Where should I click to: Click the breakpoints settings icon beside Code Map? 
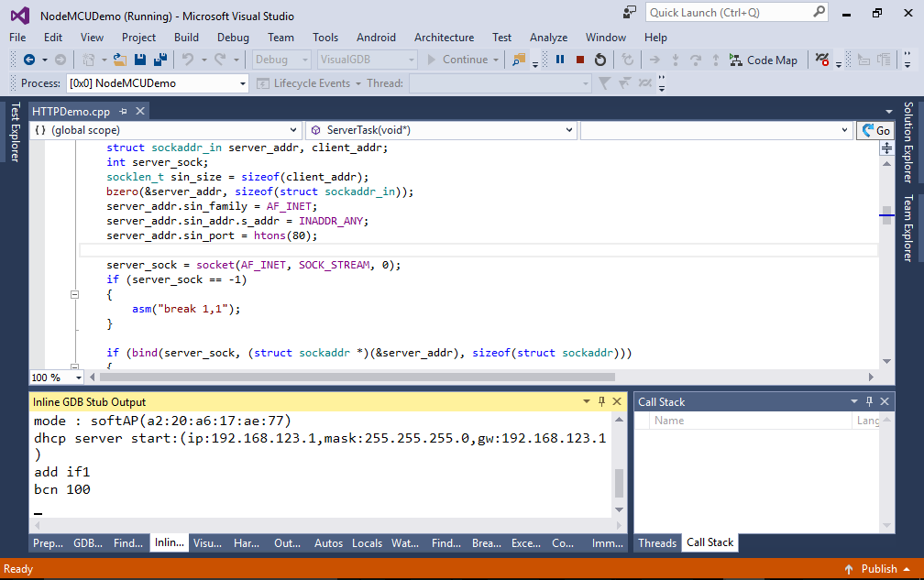coord(822,60)
